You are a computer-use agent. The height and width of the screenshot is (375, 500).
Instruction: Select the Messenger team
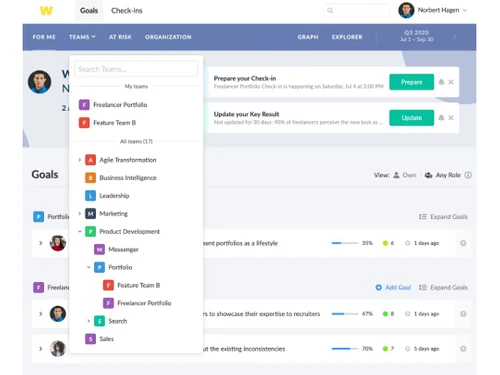coord(123,249)
